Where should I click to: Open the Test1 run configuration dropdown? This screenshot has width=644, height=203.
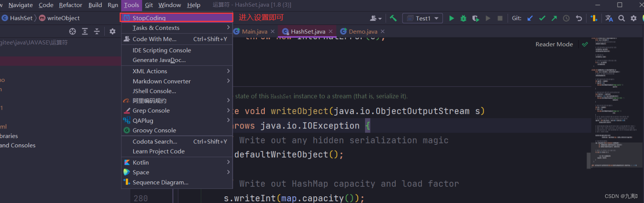[x=423, y=18]
